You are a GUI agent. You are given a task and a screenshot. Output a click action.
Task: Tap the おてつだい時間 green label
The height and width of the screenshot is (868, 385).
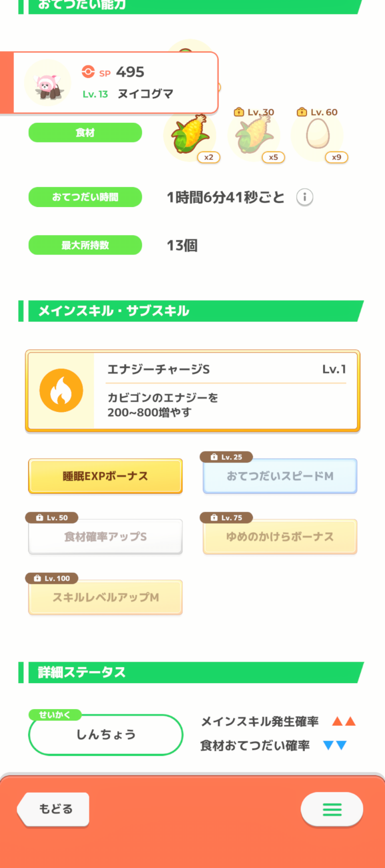(85, 197)
